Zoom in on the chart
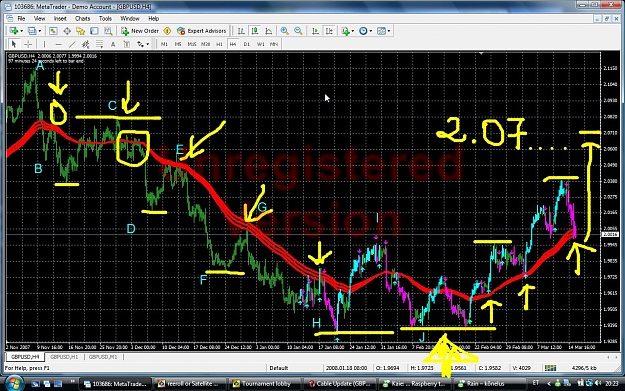Screen dimensions: 625x391 (x=284, y=31)
